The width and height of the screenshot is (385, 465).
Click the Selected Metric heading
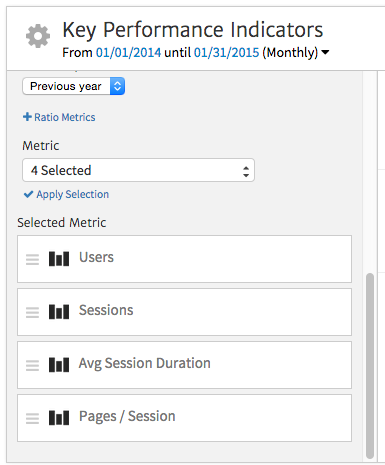[x=62, y=223]
